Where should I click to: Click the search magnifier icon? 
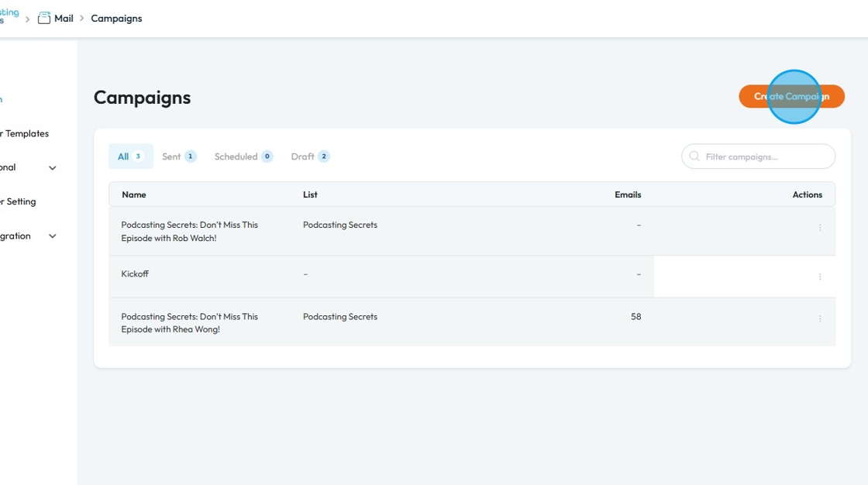click(694, 157)
